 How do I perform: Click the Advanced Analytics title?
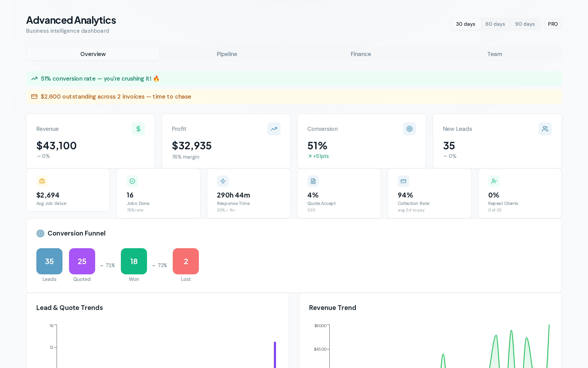tap(71, 20)
